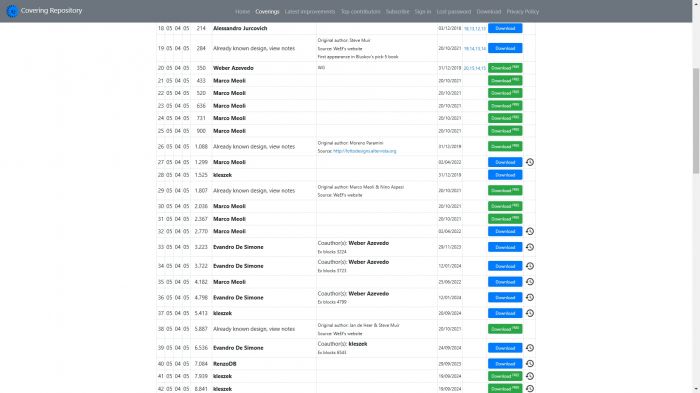
Task: Download free covering with 520 blocks
Action: [x=505, y=93]
